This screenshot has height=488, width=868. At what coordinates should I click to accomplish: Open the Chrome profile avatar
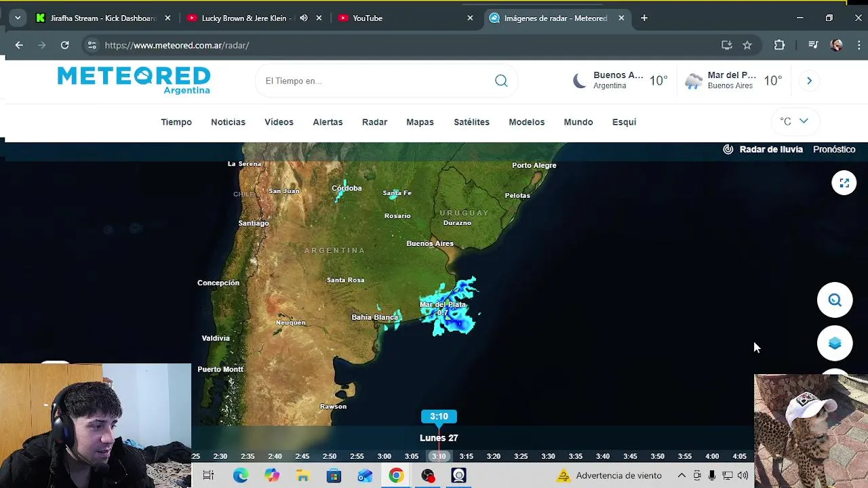tap(837, 45)
